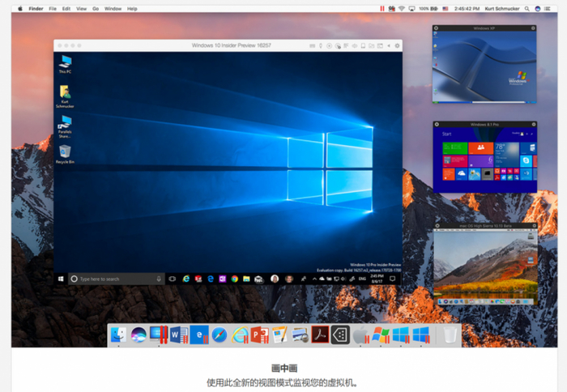Image resolution: width=567 pixels, height=392 pixels.
Task: Open Finder from the Dock
Action: pyautogui.click(x=118, y=334)
